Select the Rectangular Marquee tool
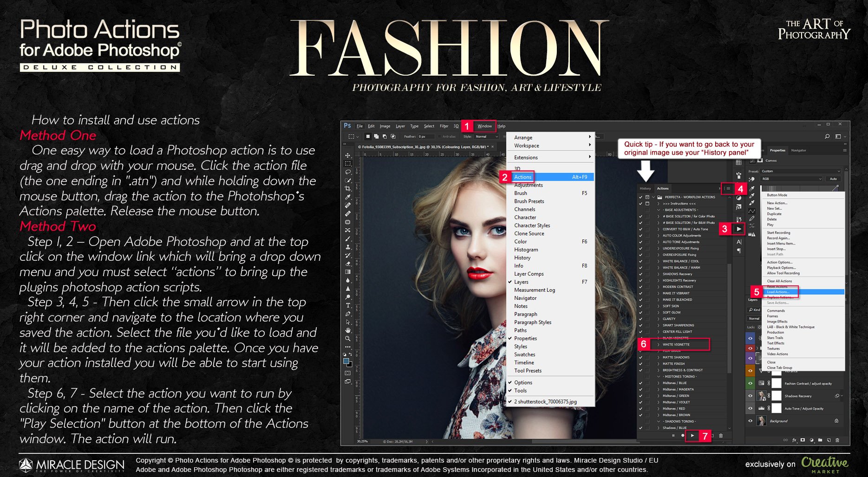The height and width of the screenshot is (477, 868). 348,163
